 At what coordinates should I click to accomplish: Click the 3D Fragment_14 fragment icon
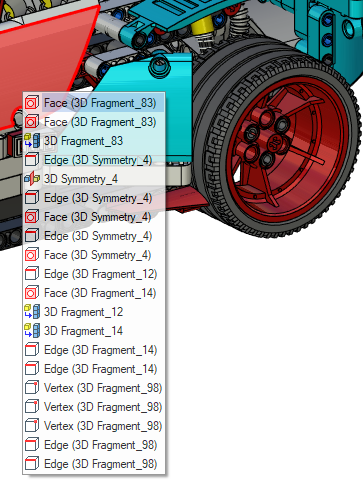[x=32, y=331]
